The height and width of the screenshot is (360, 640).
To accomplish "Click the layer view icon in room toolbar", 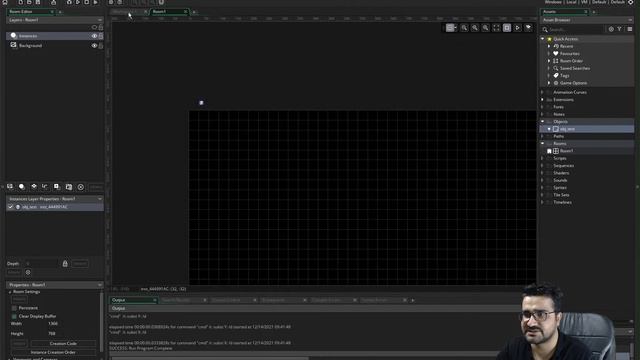I will pos(528,28).
